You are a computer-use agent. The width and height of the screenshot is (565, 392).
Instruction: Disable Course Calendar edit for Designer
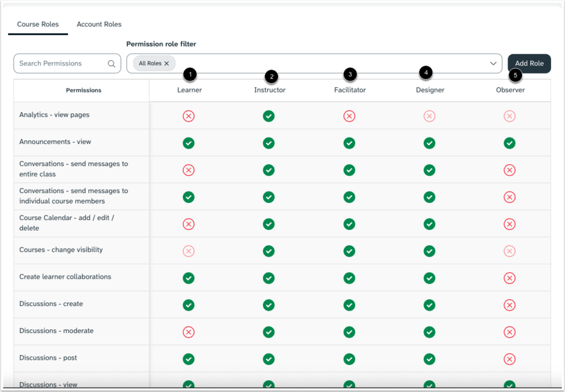pos(430,224)
